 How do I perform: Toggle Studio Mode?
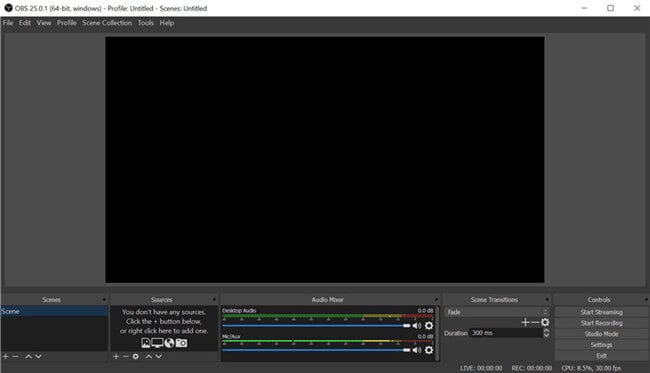[601, 334]
